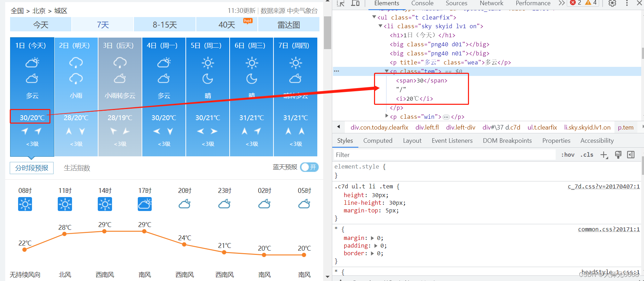The width and height of the screenshot is (644, 281).
Task: Select the 雷达图 tab
Action: tap(288, 25)
